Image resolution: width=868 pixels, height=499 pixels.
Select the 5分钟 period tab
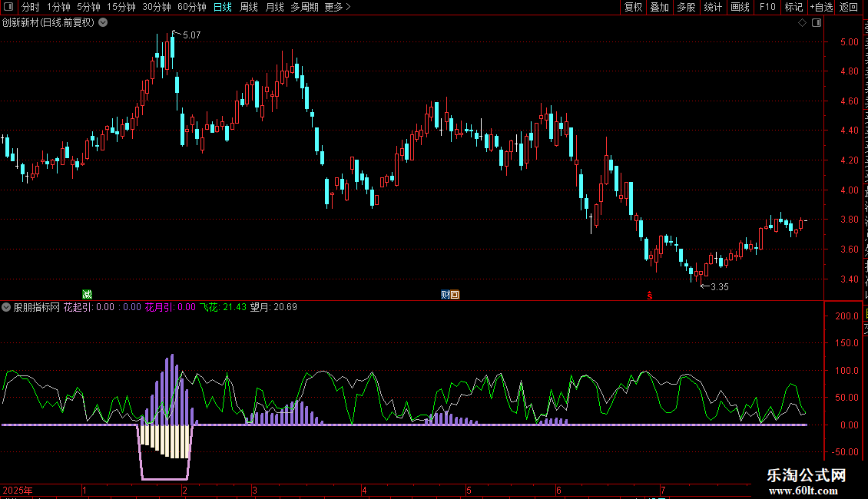coord(88,7)
